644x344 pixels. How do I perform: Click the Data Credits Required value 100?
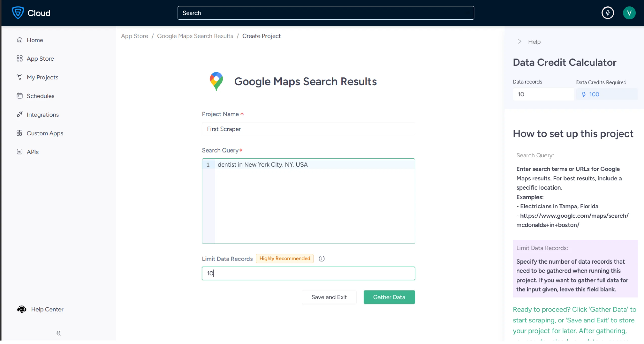(x=594, y=94)
